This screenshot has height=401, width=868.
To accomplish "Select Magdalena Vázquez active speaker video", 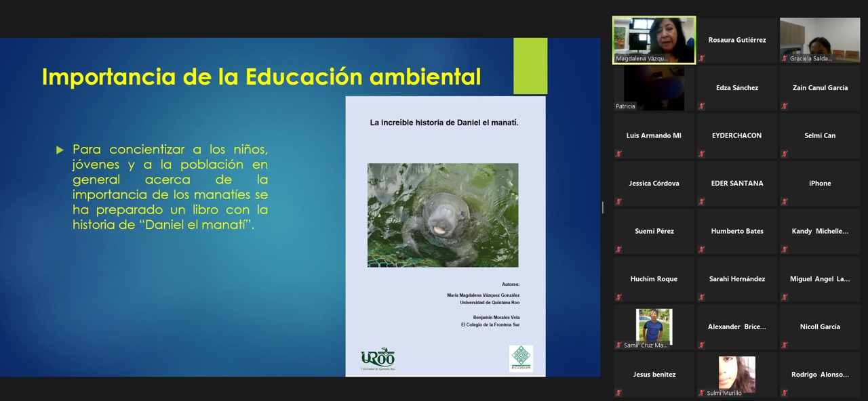I will pos(654,40).
